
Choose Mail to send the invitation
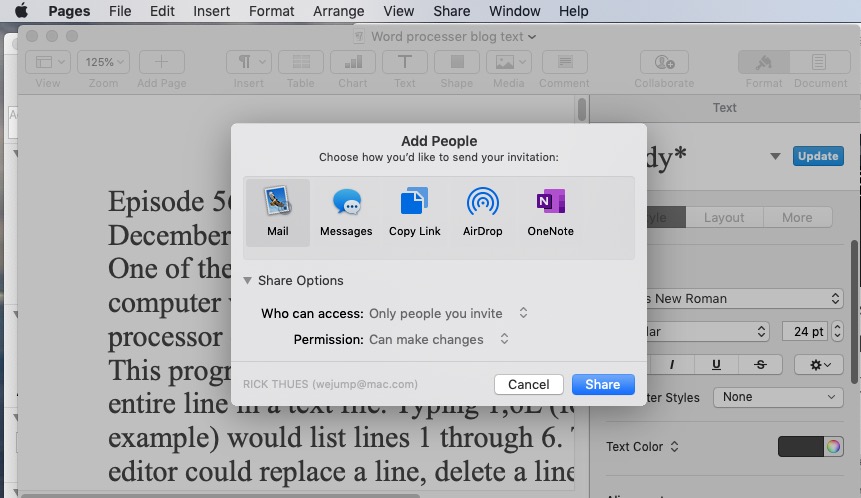click(277, 212)
